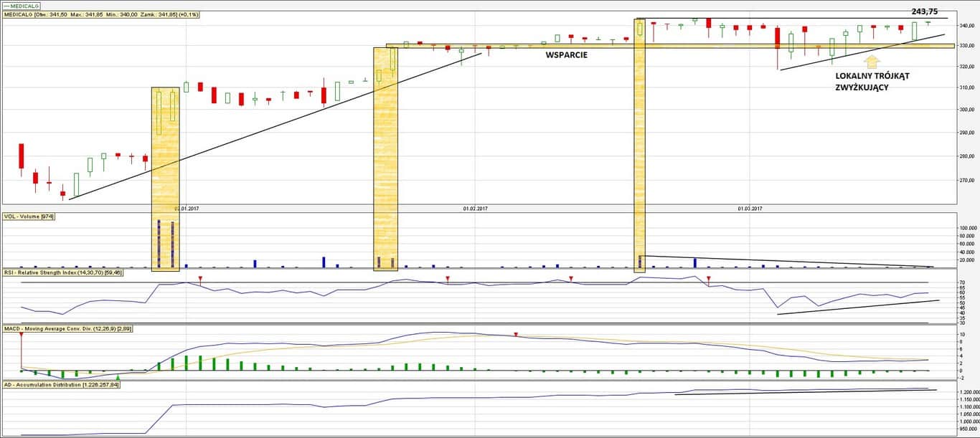Select the WSPARCIE text annotation
The width and height of the screenshot is (980, 438).
566,54
